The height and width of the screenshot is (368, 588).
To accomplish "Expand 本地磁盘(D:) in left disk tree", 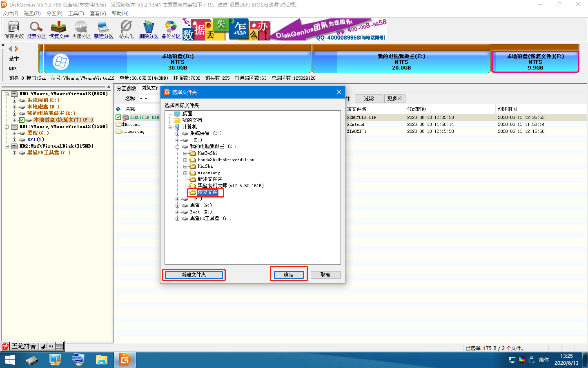I will pos(15,107).
